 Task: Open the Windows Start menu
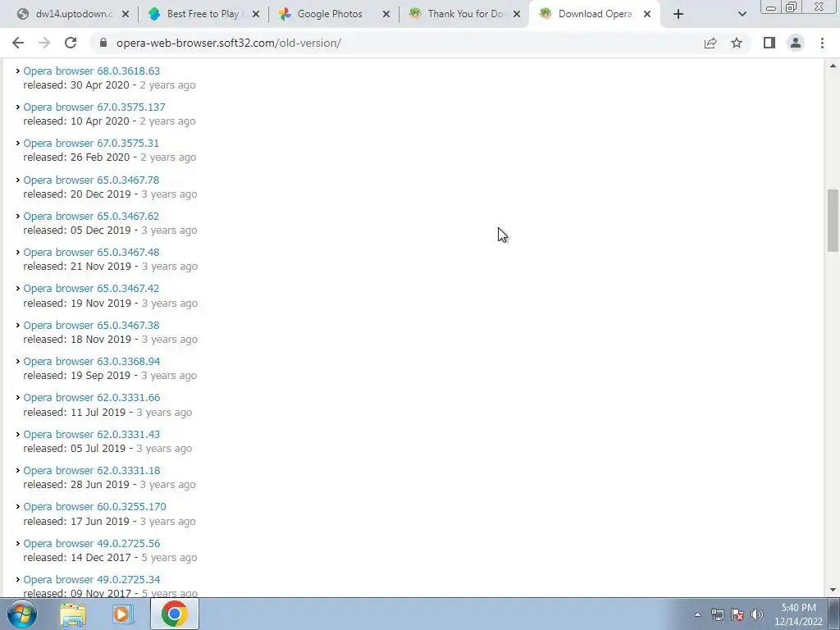pyautogui.click(x=22, y=614)
